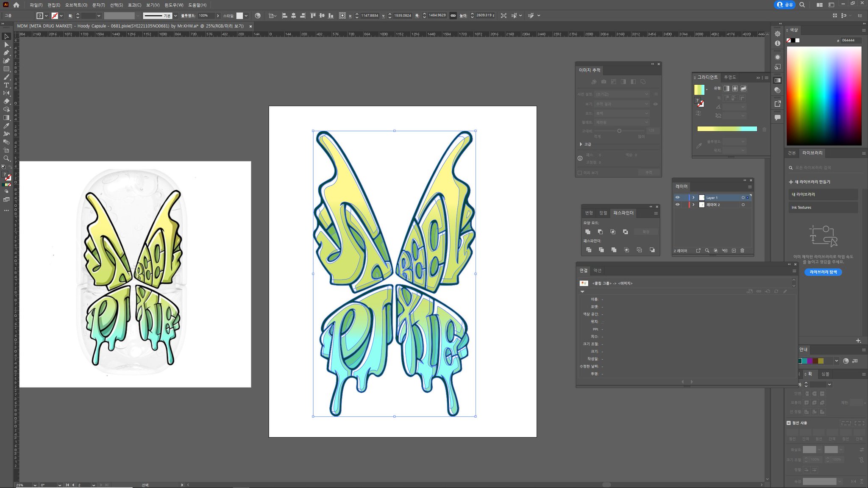Screen dimensions: 868x488
Task: Click the Unite shape mode icon
Action: 588,232
